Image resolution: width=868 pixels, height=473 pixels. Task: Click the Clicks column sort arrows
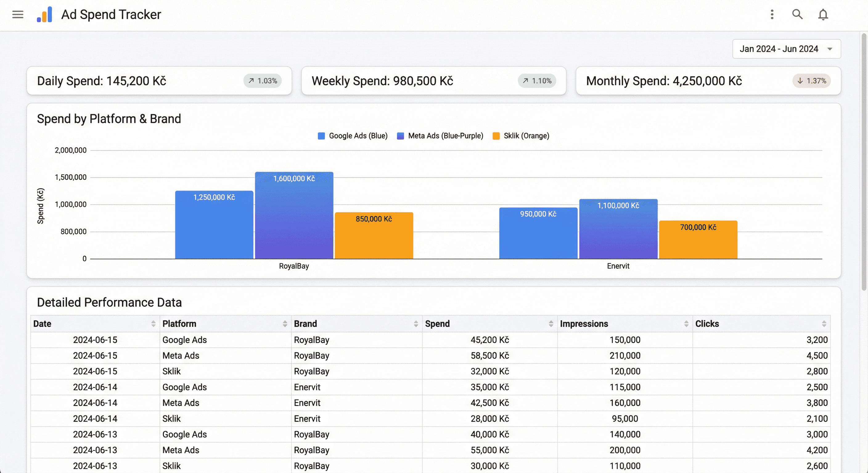pyautogui.click(x=824, y=324)
